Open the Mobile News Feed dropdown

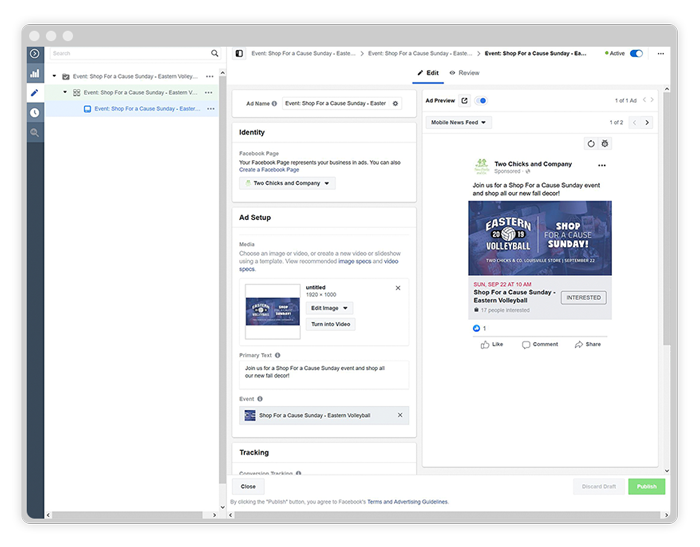click(x=459, y=123)
